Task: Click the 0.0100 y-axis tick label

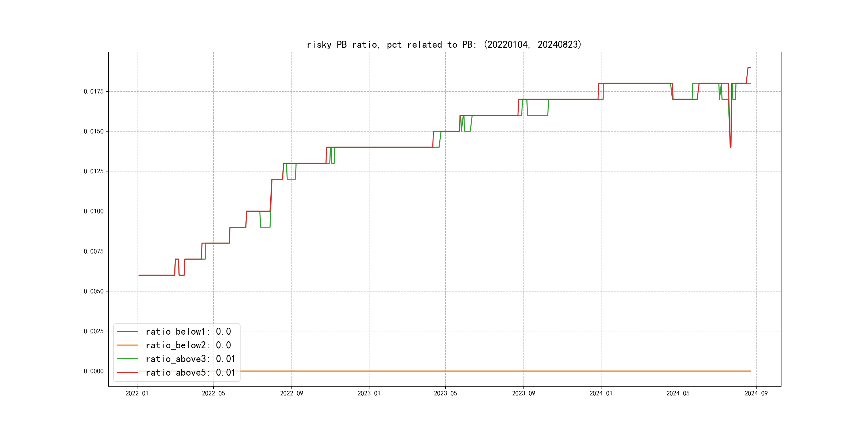Action: (94, 211)
